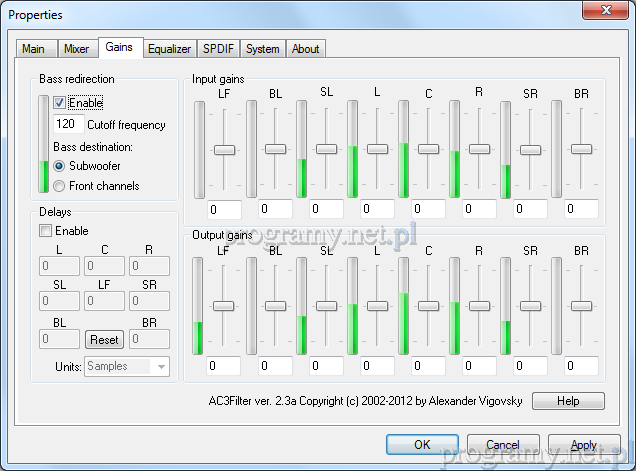This screenshot has height=471, width=636.
Task: Click the OK button
Action: (422, 444)
